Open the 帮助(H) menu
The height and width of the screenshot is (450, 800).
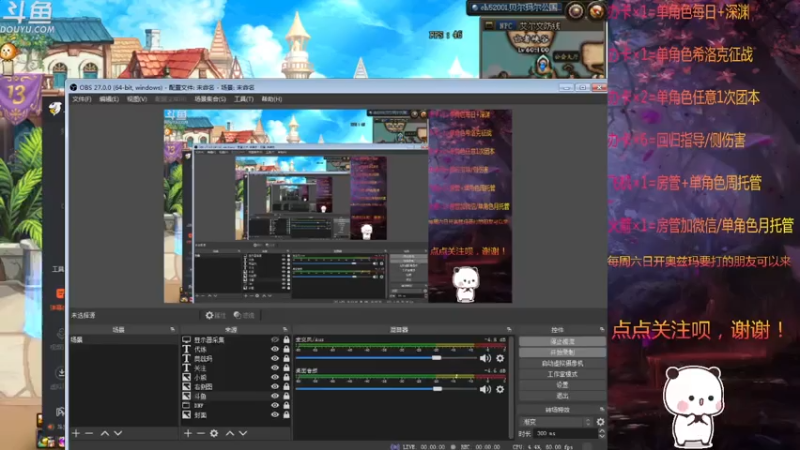tap(272, 99)
